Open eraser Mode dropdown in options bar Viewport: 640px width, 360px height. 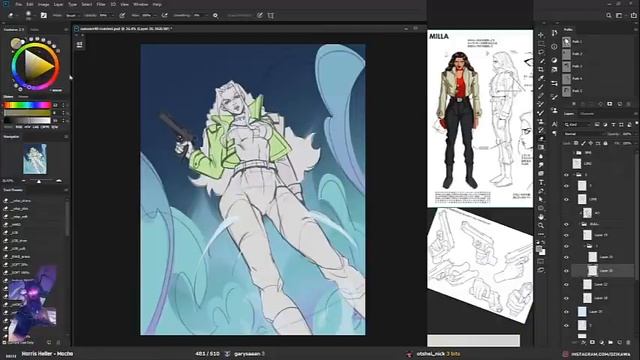tap(72, 16)
